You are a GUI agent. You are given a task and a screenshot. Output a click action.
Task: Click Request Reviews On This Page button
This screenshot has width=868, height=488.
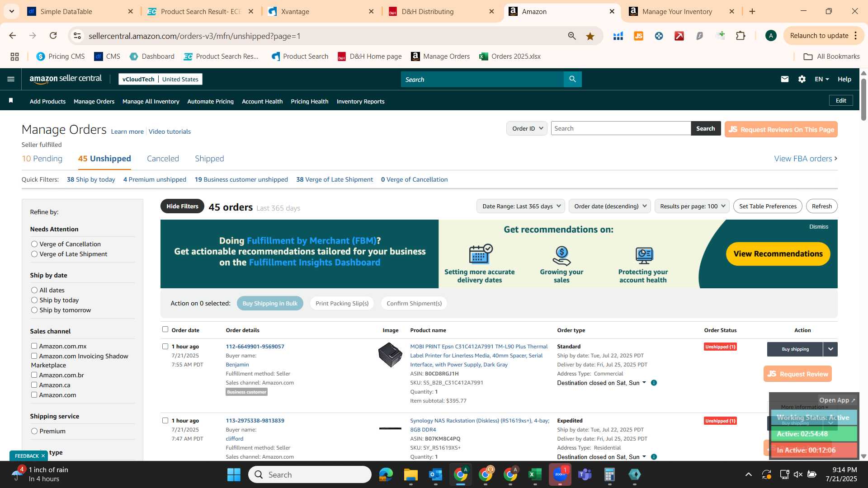(781, 129)
